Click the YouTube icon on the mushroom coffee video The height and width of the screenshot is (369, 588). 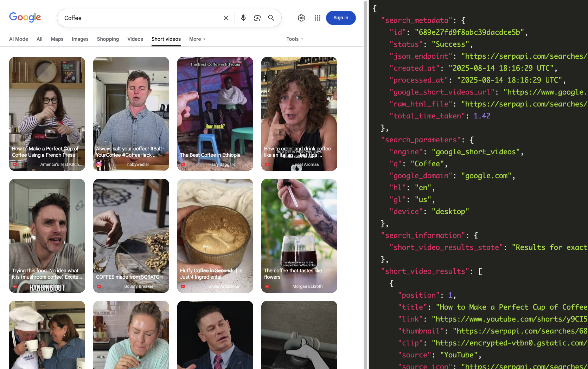coord(15,286)
